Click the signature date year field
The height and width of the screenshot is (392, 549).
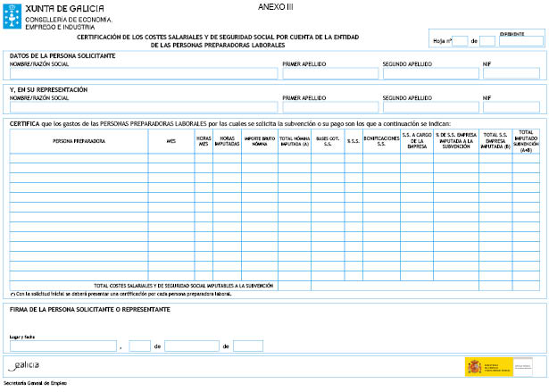pyautogui.click(x=248, y=346)
